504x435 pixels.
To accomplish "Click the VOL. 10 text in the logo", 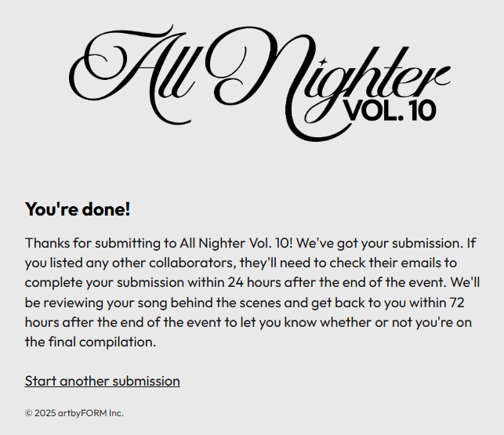I will [390, 109].
